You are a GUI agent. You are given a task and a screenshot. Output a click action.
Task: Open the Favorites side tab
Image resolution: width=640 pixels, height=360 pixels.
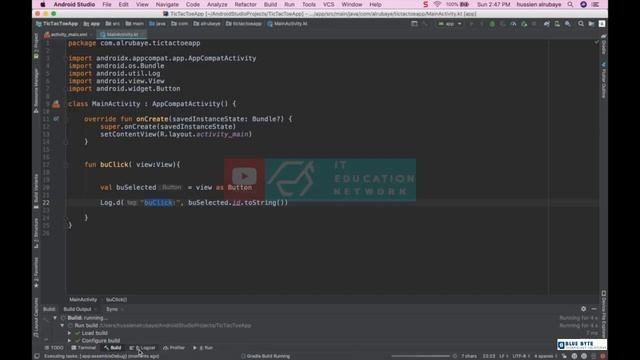coord(36,272)
